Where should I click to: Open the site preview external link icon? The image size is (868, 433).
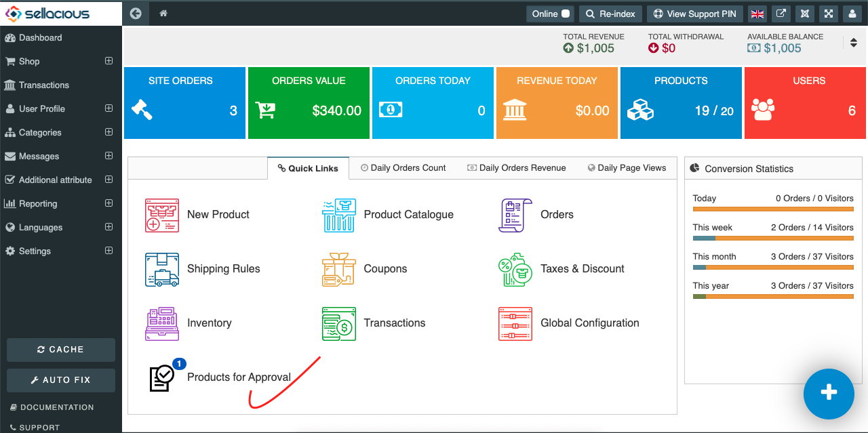pos(782,14)
